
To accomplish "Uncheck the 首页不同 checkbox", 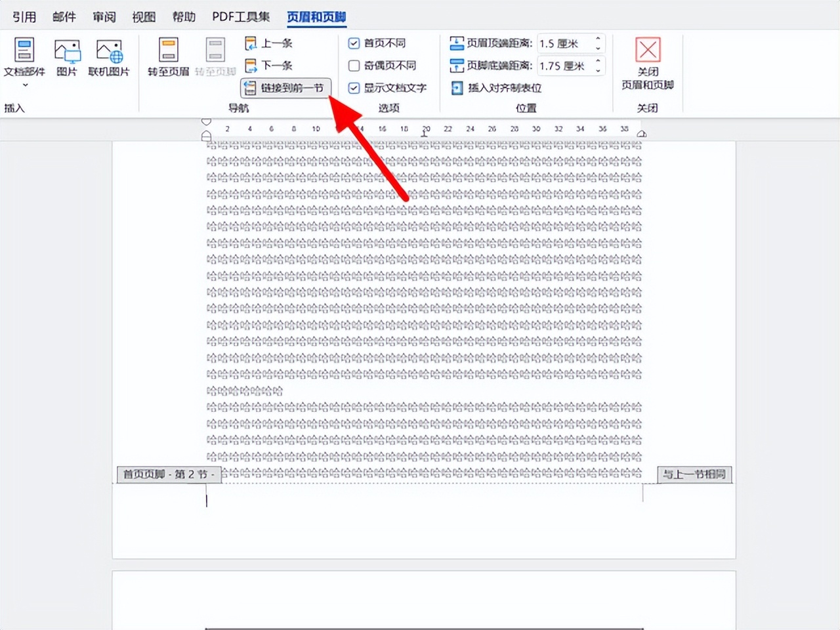I will 354,43.
